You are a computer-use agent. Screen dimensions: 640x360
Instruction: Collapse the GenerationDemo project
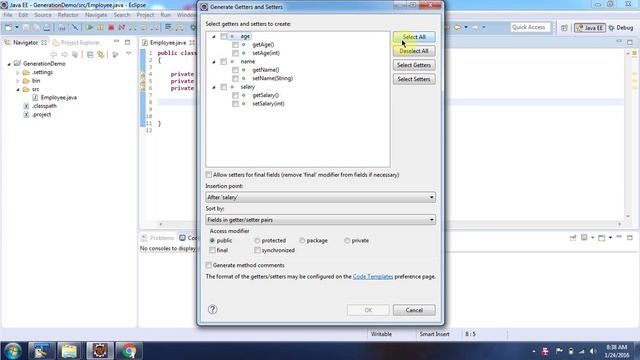[x=9, y=64]
